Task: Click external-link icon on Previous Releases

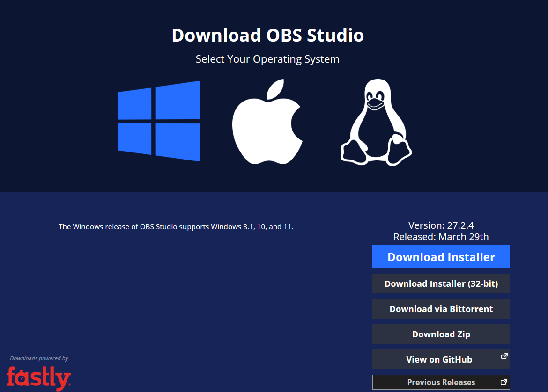Action: (x=504, y=382)
